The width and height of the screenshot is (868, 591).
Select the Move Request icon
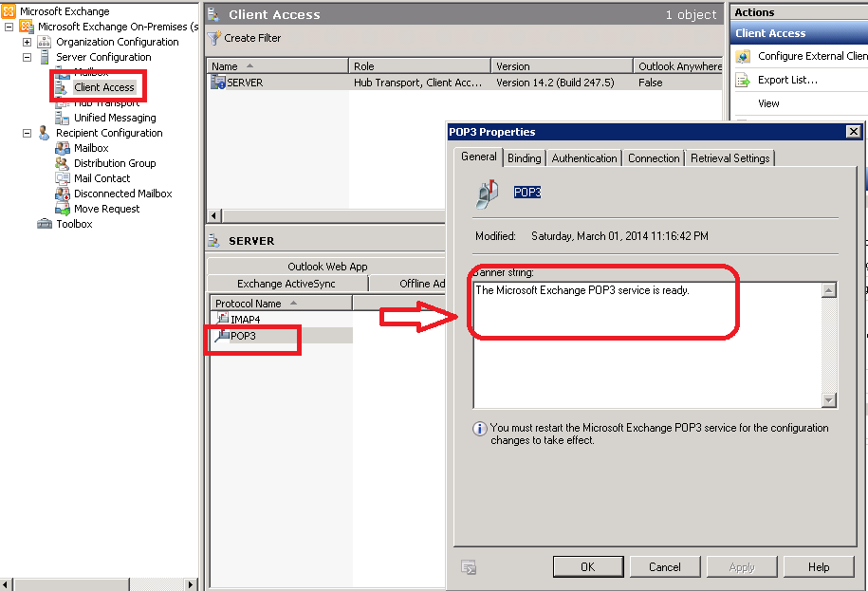point(63,209)
